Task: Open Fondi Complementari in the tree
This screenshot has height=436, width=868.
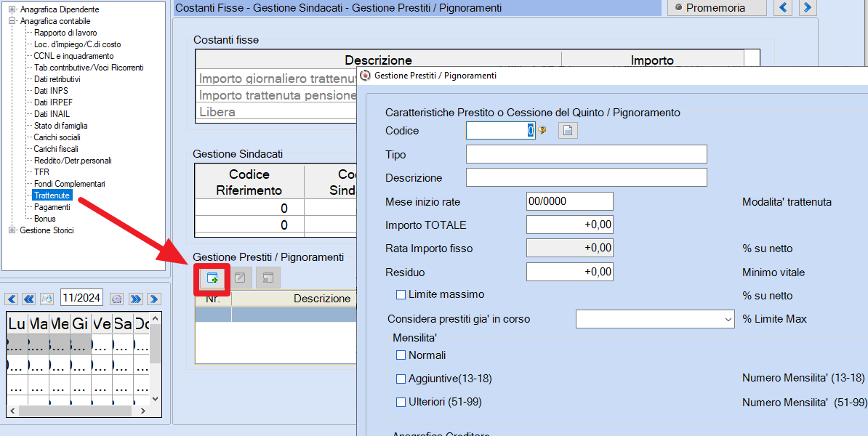Action: click(69, 184)
